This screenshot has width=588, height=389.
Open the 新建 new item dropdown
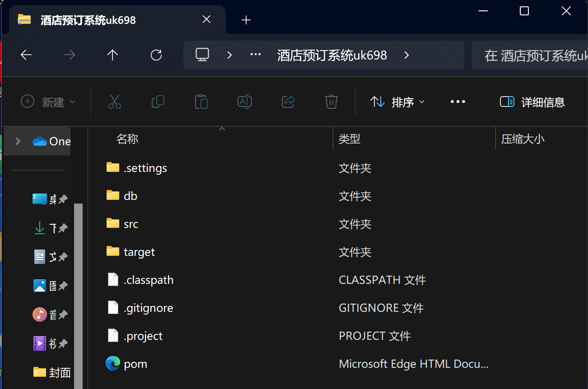pyautogui.click(x=48, y=102)
